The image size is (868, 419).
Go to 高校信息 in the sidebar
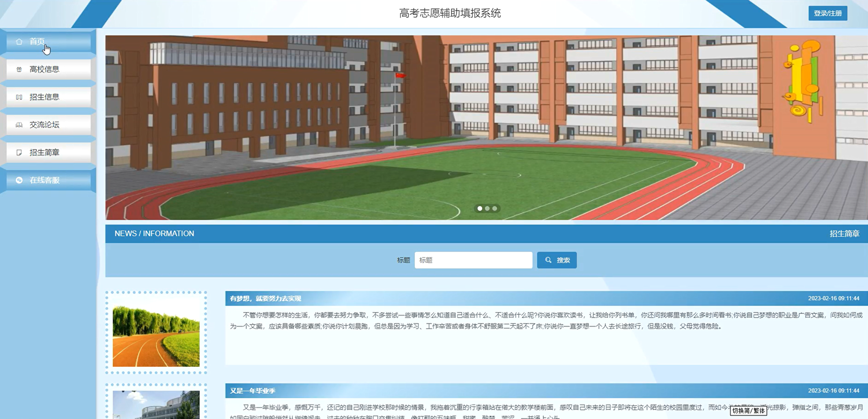[48, 69]
